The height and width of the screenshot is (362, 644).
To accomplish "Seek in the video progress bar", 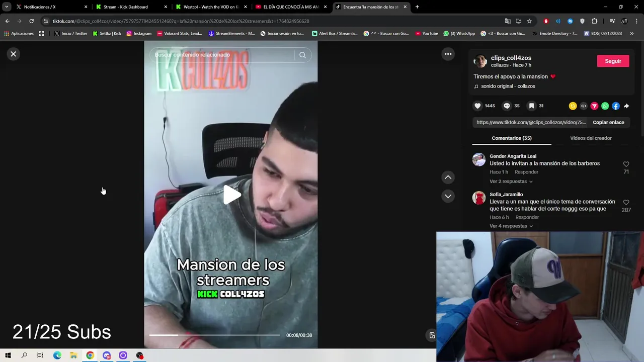I will [214, 335].
